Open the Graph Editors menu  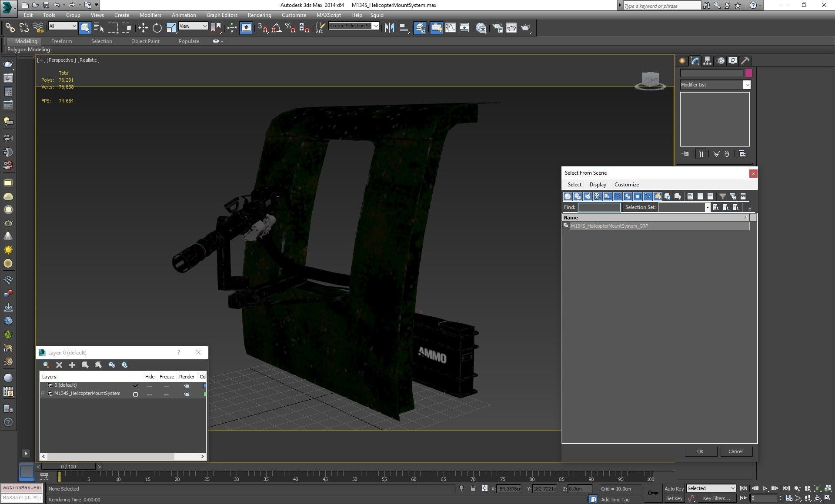click(222, 15)
